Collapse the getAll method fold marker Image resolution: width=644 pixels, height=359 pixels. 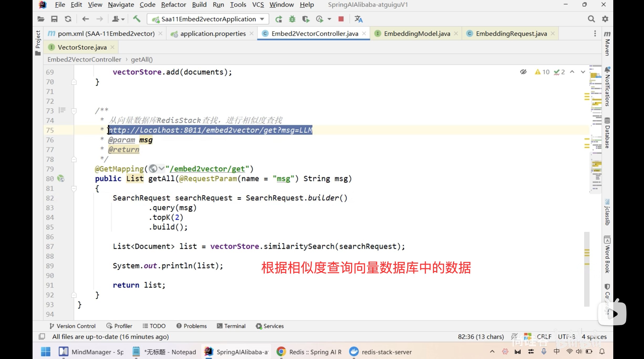tap(74, 188)
